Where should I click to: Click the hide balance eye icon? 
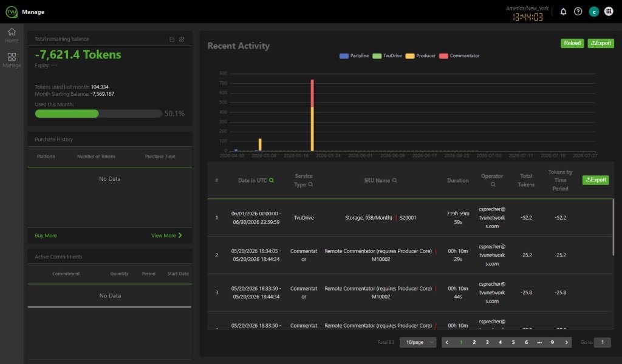(182, 39)
